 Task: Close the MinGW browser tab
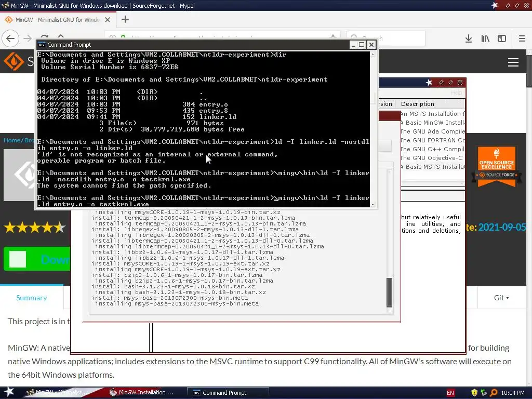pos(108,20)
